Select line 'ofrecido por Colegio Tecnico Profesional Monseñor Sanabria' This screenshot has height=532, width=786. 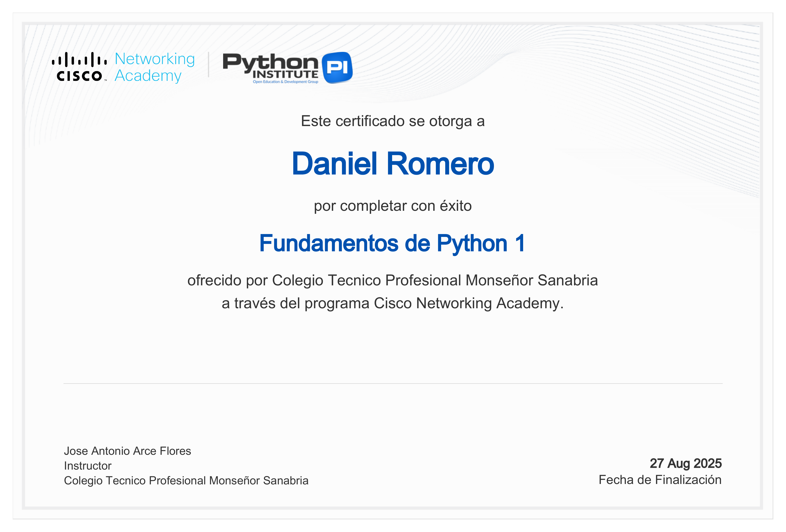[x=393, y=280]
